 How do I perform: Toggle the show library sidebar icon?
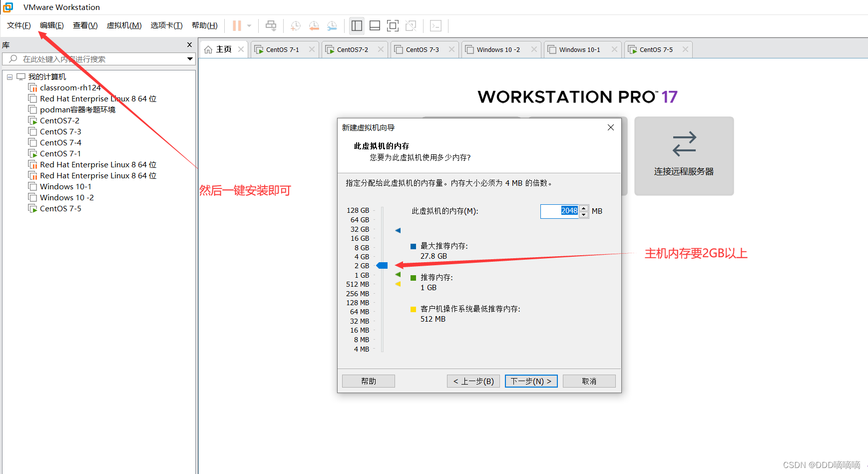tap(357, 25)
